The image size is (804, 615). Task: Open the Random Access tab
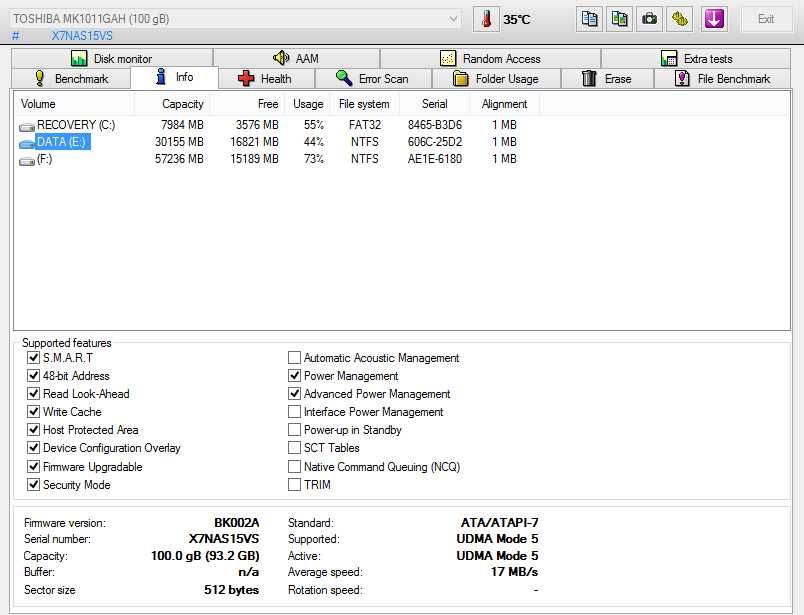click(490, 58)
